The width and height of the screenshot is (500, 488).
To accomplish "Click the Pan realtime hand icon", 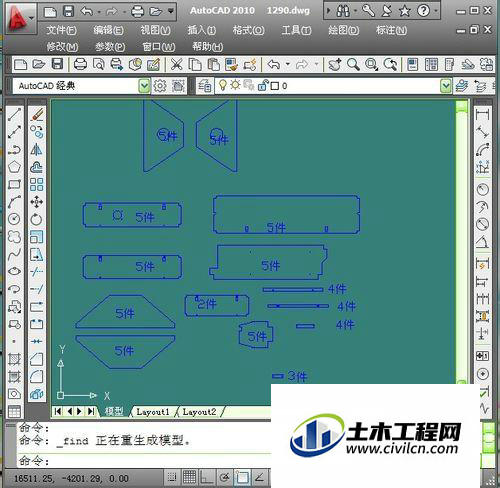I will 334,64.
